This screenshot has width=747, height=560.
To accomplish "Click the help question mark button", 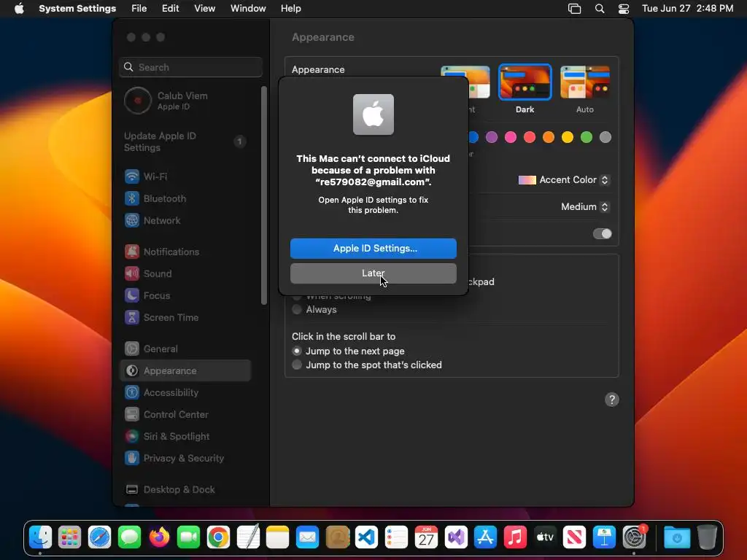I will tap(612, 400).
